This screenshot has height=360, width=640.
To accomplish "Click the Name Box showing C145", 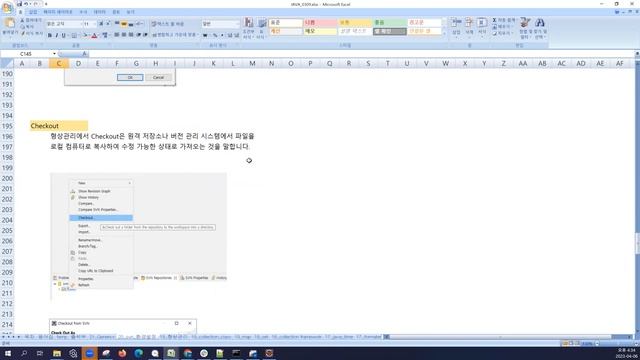I will tap(27, 53).
